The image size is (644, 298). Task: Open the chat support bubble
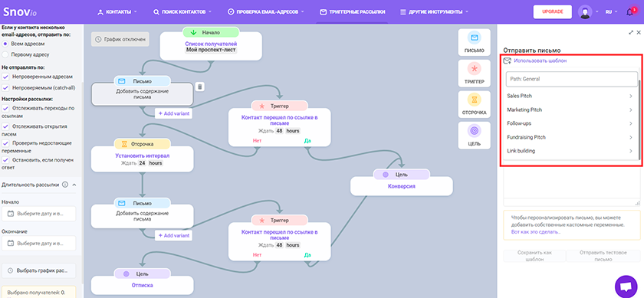coord(626,286)
